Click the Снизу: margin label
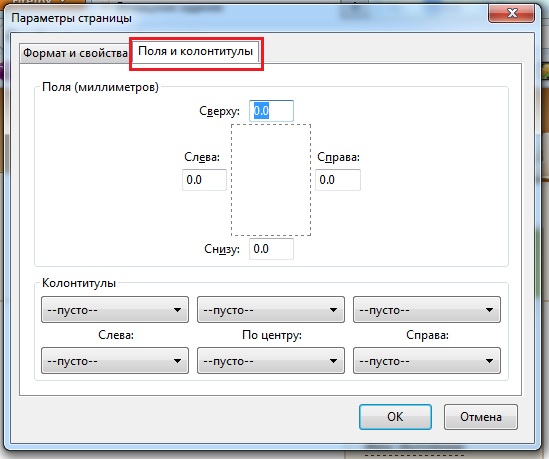Viewport: 549px width, 459px height. pos(222,249)
